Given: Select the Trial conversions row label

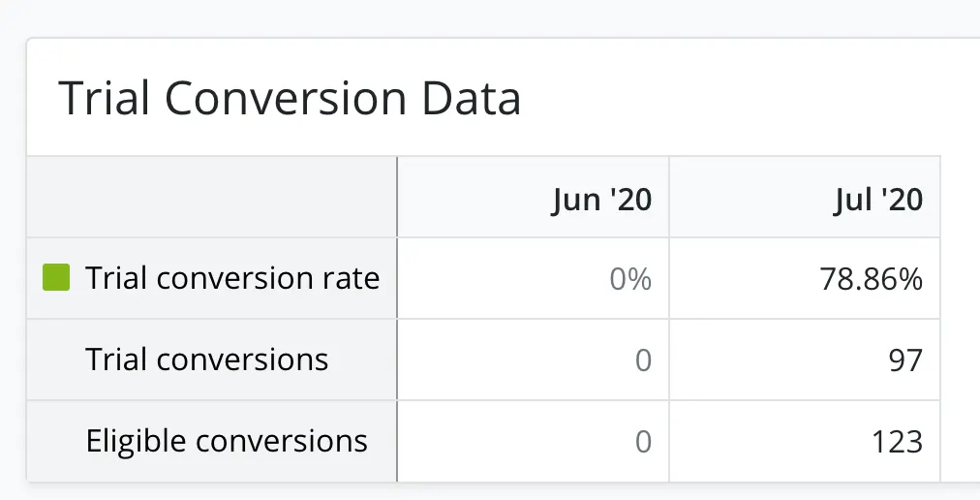Looking at the screenshot, I should point(207,360).
